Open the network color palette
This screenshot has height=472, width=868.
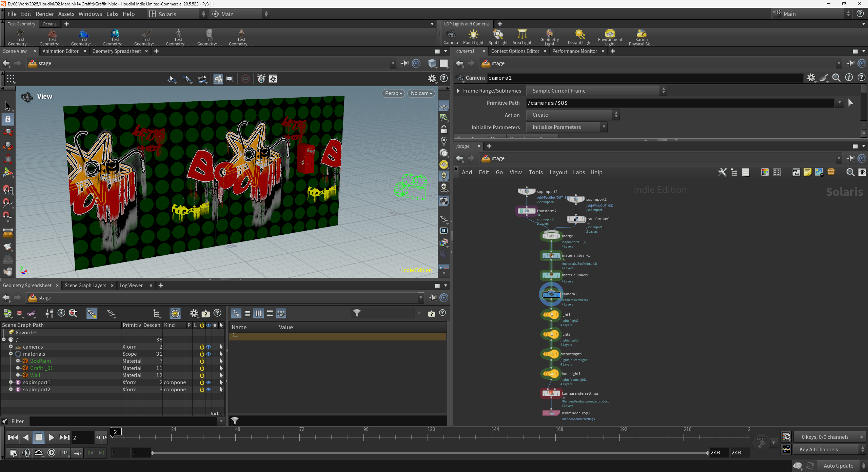click(x=765, y=172)
